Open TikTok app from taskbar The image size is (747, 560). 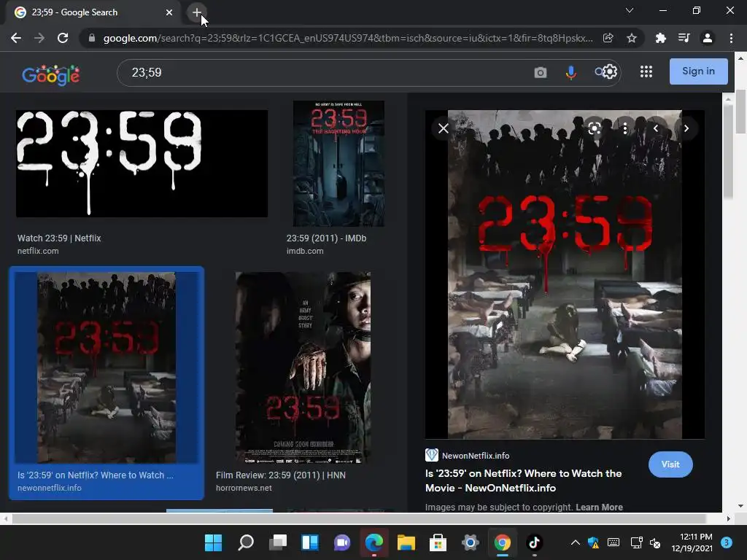tap(535, 542)
